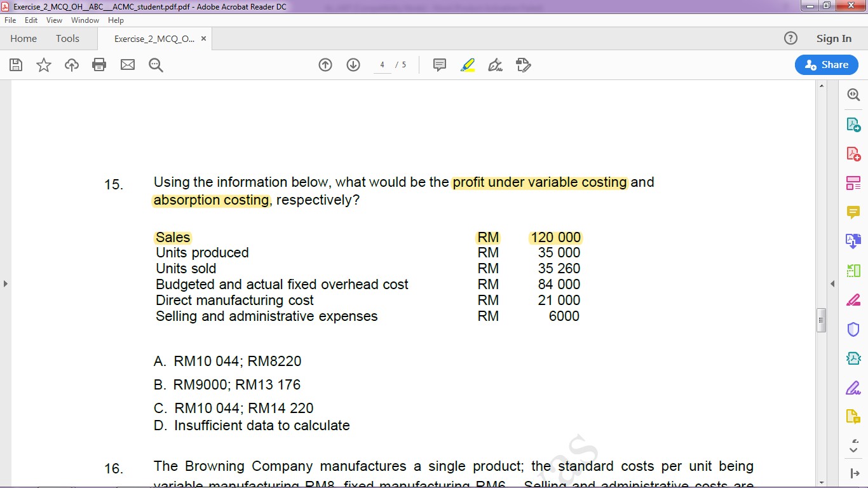
Task: Switch to the Home tab
Action: pyautogui.click(x=23, y=38)
